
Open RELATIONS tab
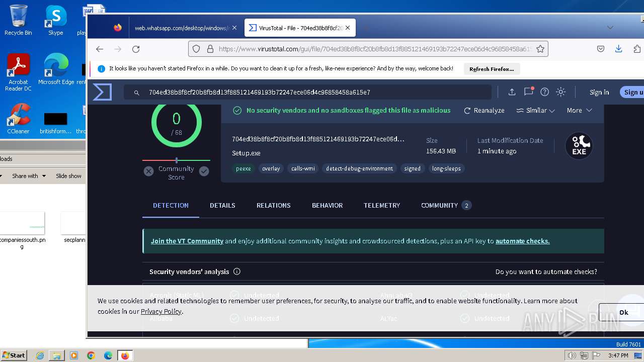point(274,205)
